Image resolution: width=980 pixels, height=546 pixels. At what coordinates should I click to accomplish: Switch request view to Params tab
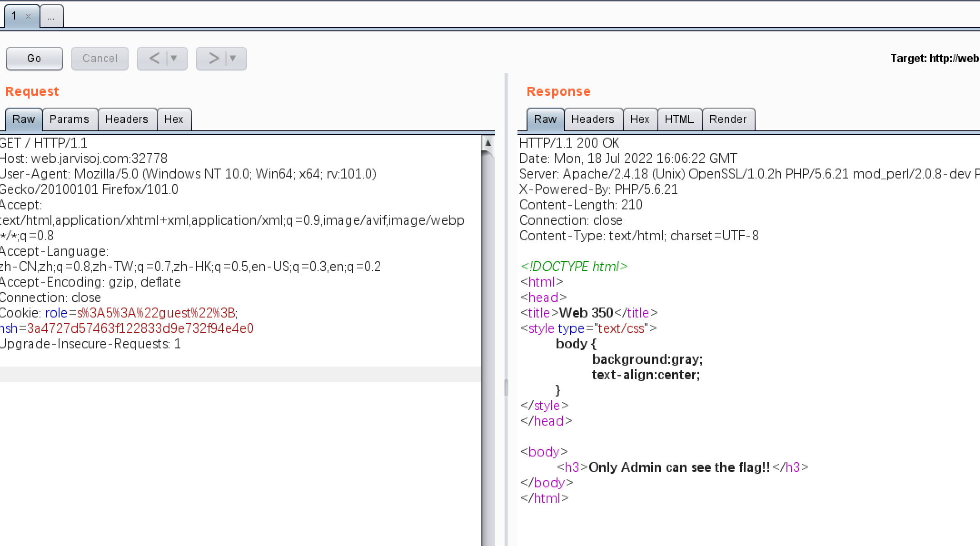[70, 119]
